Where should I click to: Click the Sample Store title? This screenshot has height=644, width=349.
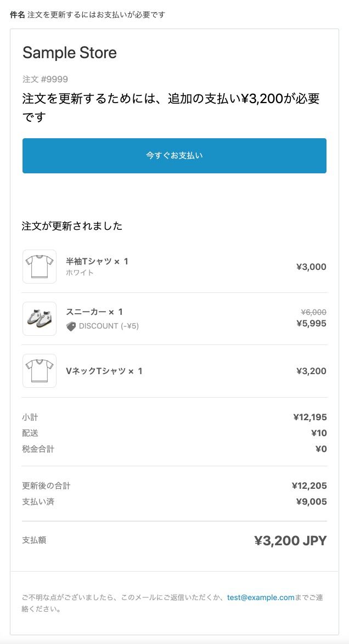pos(70,53)
